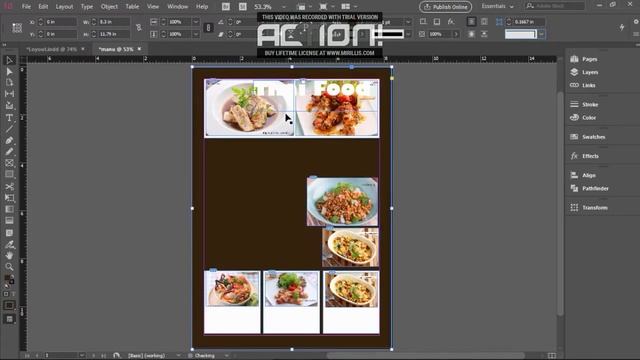640x360 pixels.
Task: Toggle constrain proportions for scaling
Action: (x=208, y=28)
